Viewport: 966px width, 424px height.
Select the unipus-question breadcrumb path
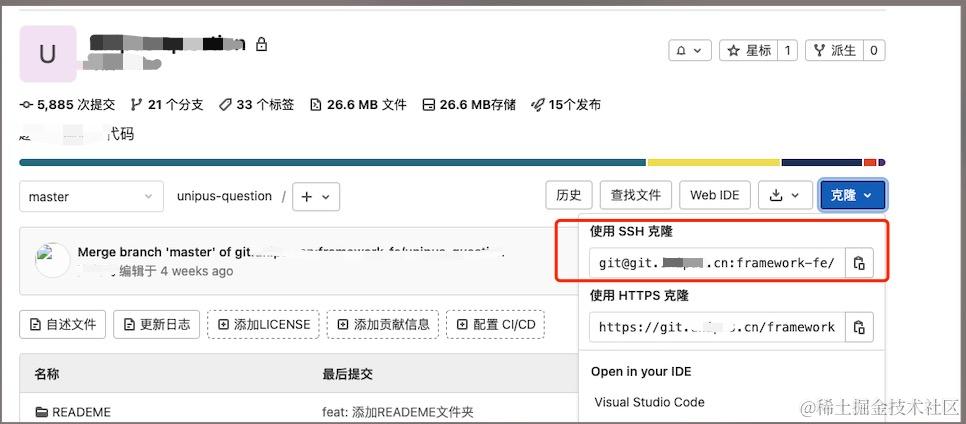click(224, 196)
